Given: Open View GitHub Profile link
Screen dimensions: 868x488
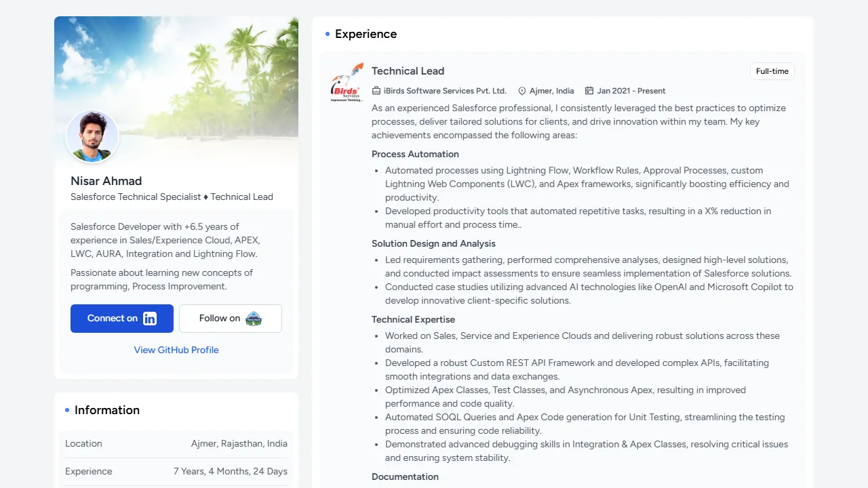Looking at the screenshot, I should pos(176,350).
